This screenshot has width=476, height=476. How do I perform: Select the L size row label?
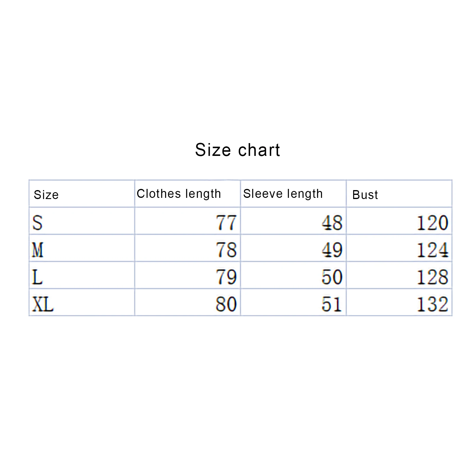point(37,277)
